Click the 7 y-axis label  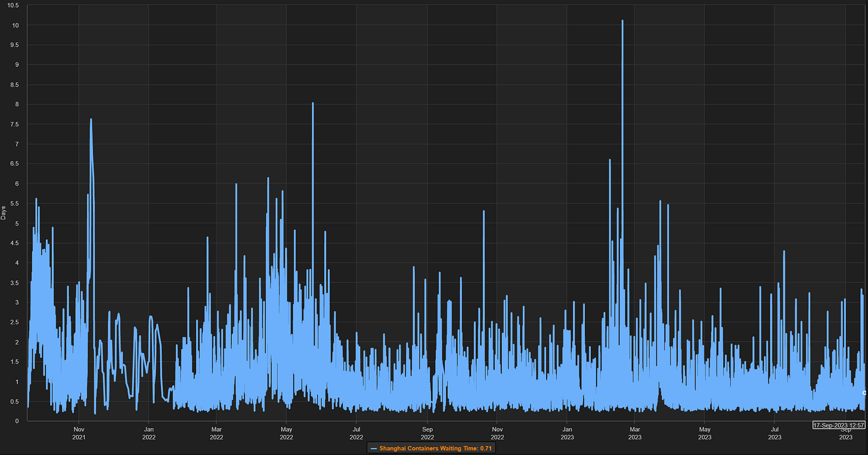(x=17, y=144)
